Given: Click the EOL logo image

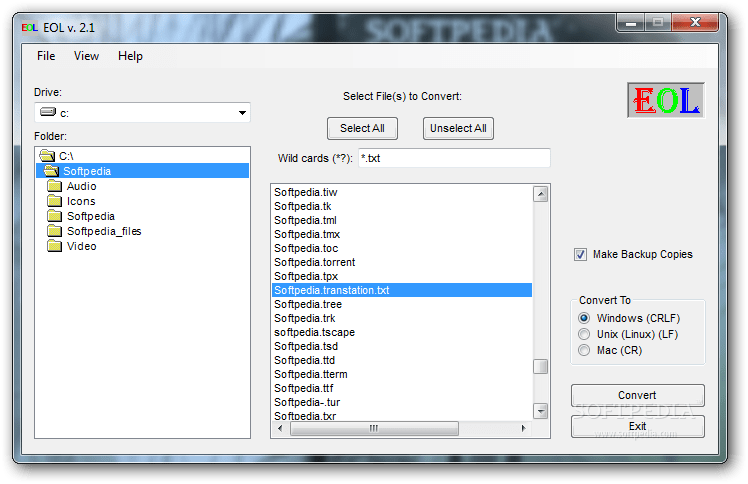Looking at the screenshot, I should [x=665, y=100].
